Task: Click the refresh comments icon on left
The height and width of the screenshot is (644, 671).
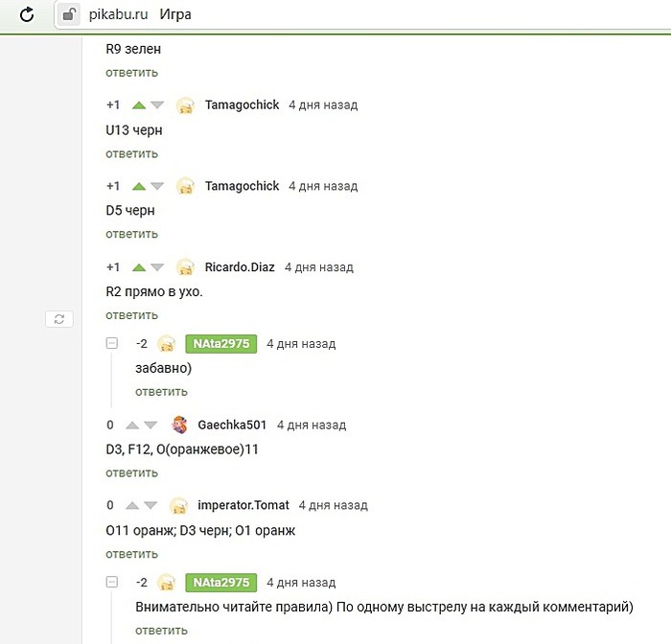Action: (x=58, y=319)
